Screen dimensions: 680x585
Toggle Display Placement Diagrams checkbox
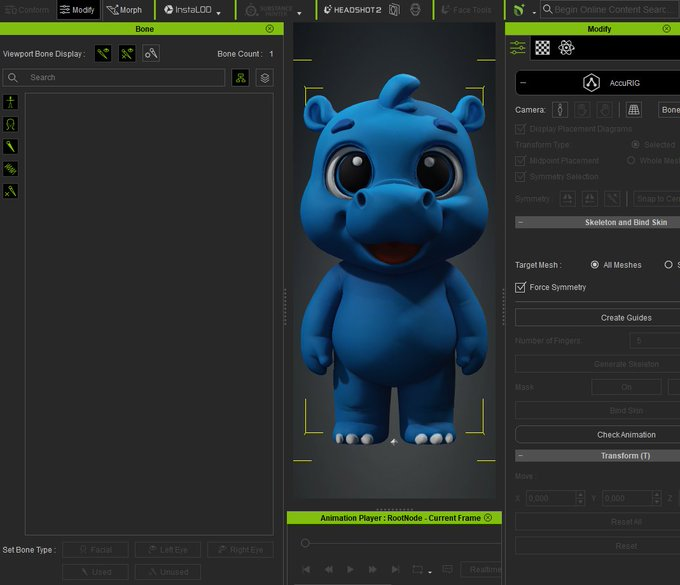coord(520,129)
